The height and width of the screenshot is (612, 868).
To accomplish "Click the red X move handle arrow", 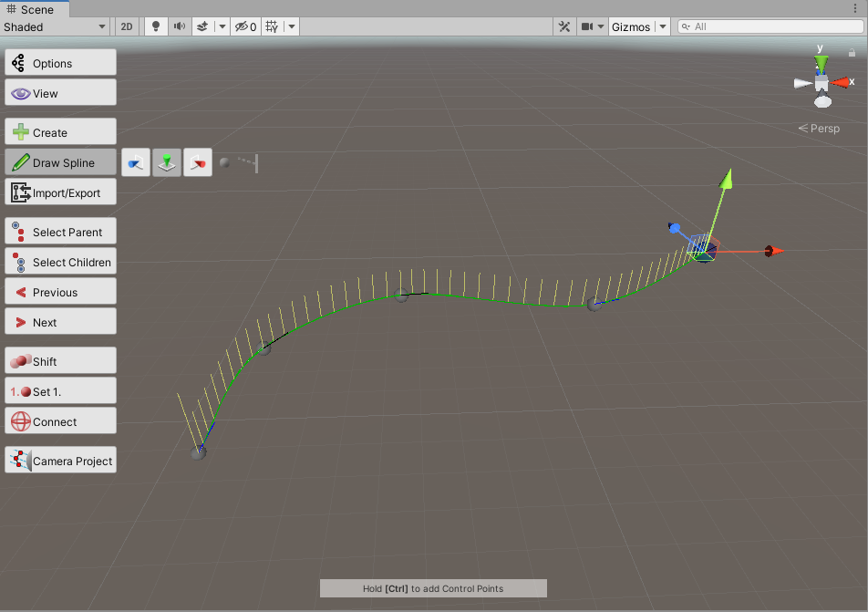I will pyautogui.click(x=774, y=251).
